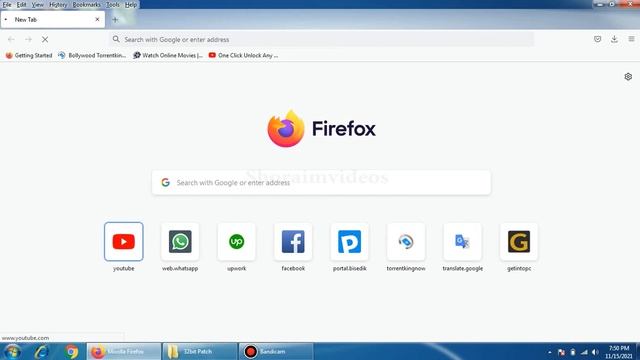640x360 pixels.
Task: Open the Getting Started bookmark
Action: (29, 55)
